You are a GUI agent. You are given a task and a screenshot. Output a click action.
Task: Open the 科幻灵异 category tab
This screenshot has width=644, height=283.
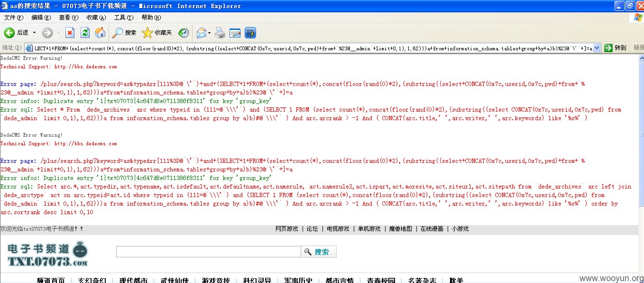257,281
